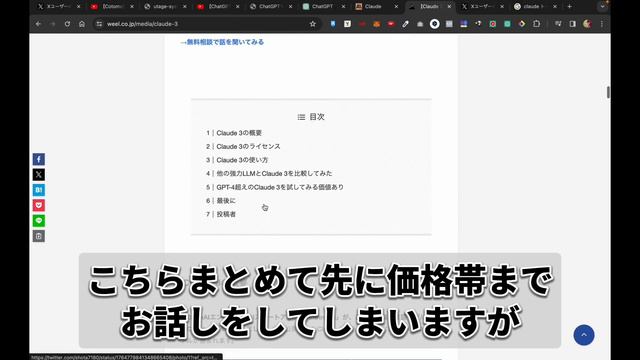Screen dimensions: 640x360
Task: Save to Hatena Bookmark (B!)
Action: click(x=39, y=190)
